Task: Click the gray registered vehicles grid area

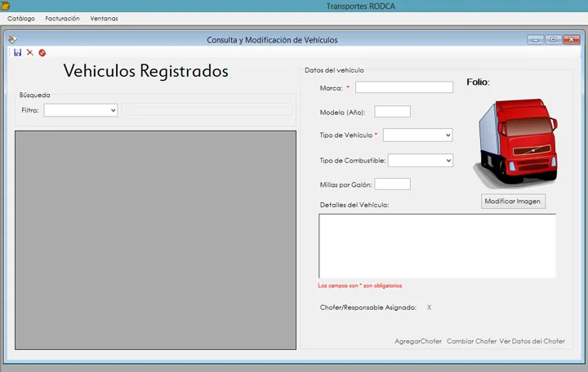Action: 156,240
